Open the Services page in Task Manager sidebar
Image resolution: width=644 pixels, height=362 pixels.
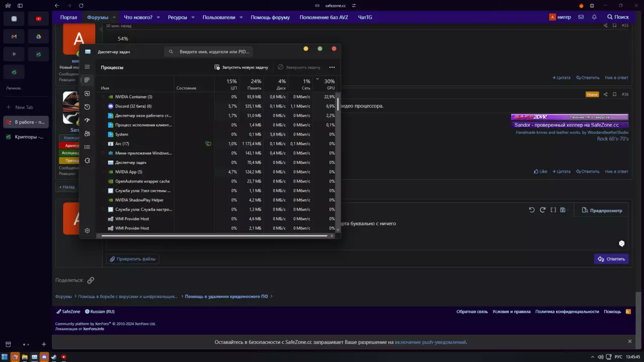pyautogui.click(x=87, y=160)
